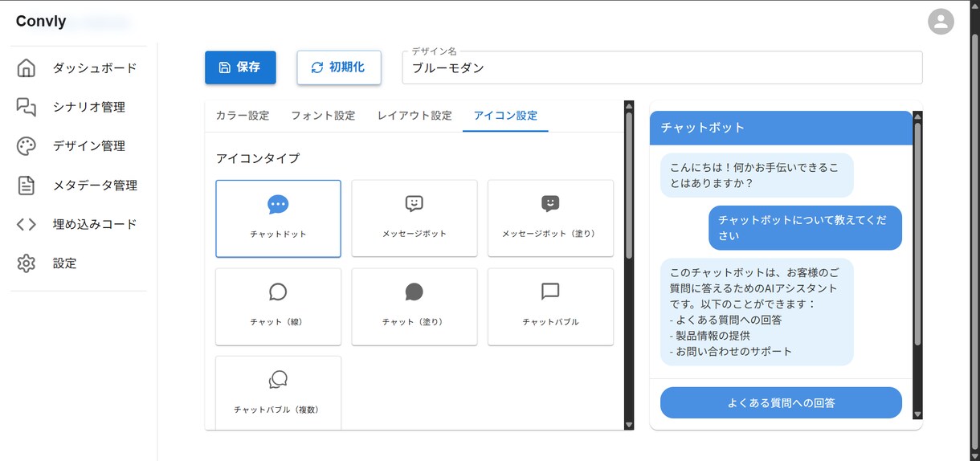Select the メッセージボット（塗り） icon card

tap(550, 218)
